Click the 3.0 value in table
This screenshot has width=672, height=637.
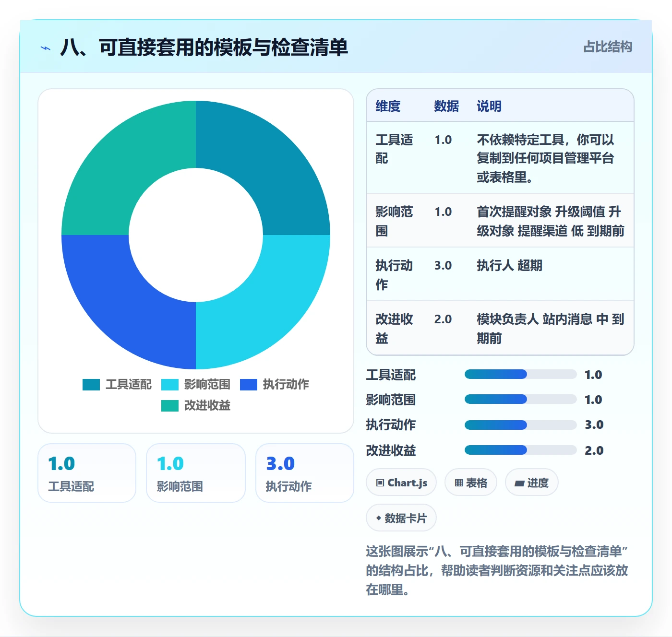click(443, 265)
